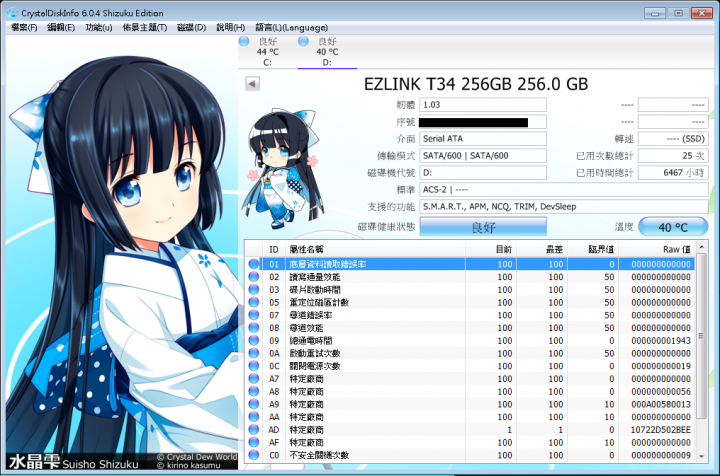Viewport: 720px width, 476px height.
Task: Click the EZLINK T34 256GB model title
Action: [476, 84]
